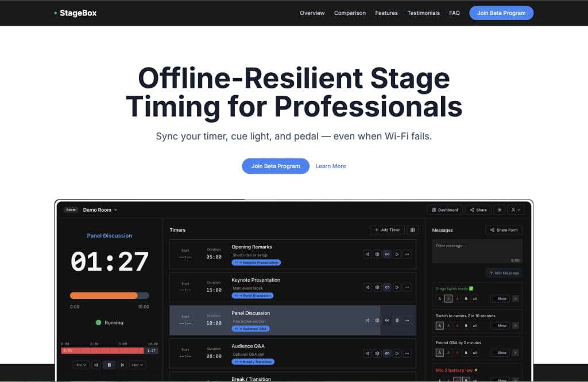Screen dimensions: 588x382
Task: Click the Join Beta Program button
Action: (276, 166)
